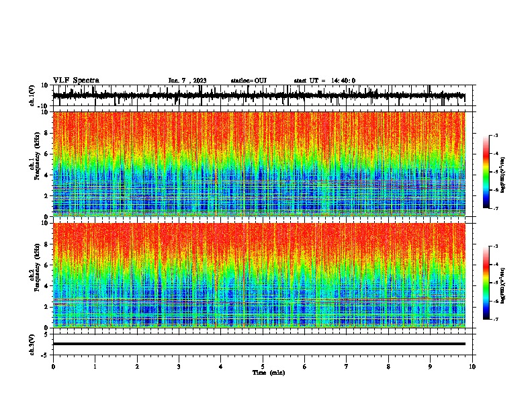Click the "2" kHz tick on ch.2 spectrogram
This screenshot has width=532, height=411.
[x=46, y=307]
